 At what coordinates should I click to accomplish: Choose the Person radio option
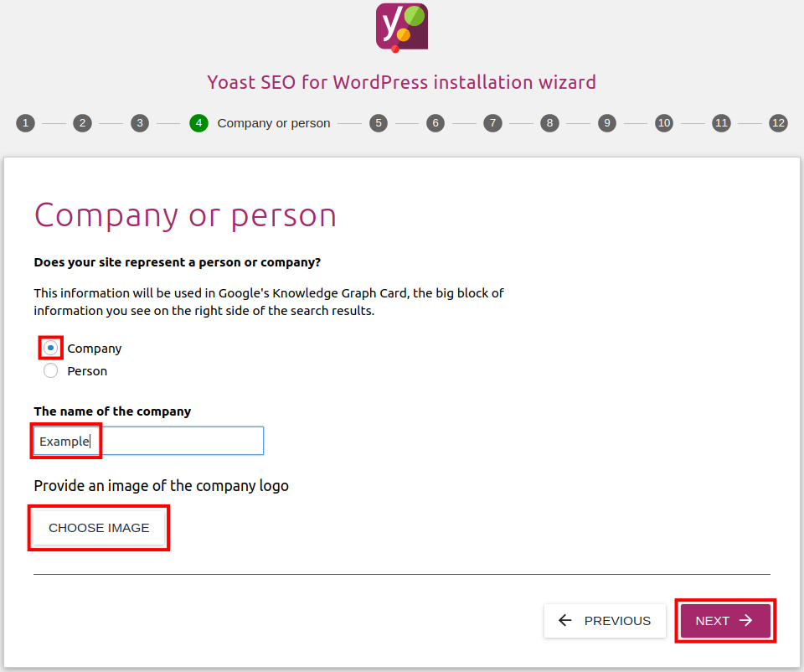51,370
